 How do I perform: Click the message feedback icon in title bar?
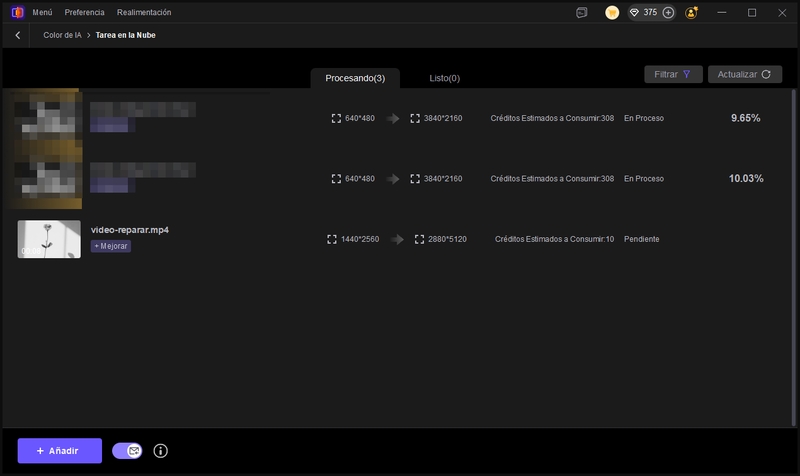pos(582,13)
